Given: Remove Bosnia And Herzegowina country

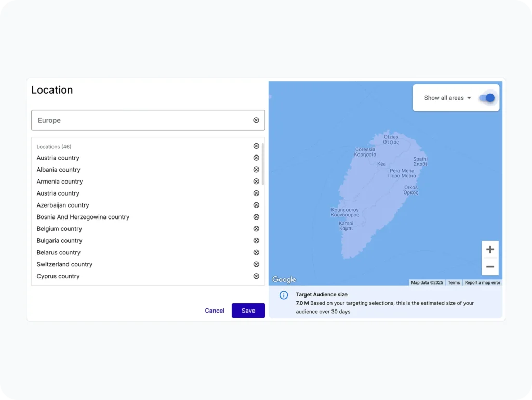Looking at the screenshot, I should (x=256, y=217).
